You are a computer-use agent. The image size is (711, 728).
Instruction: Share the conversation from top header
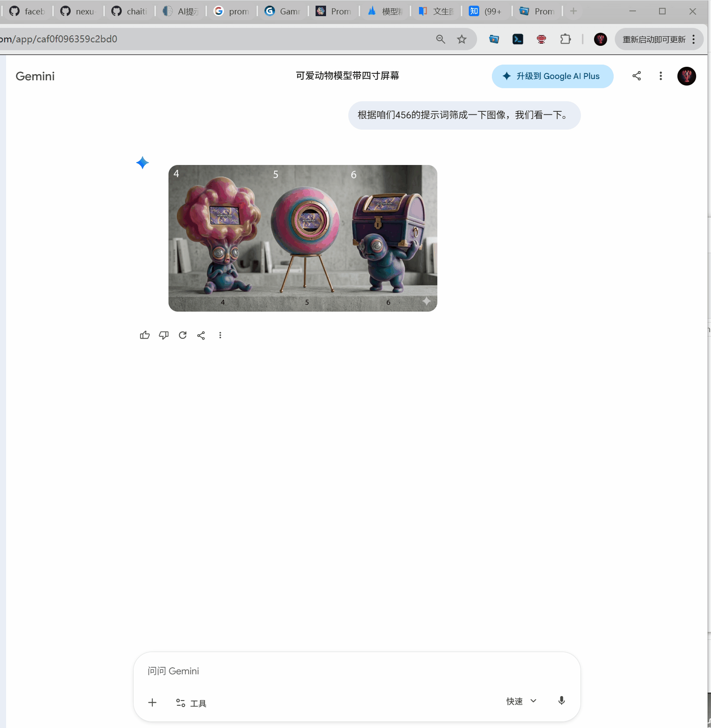coord(637,76)
